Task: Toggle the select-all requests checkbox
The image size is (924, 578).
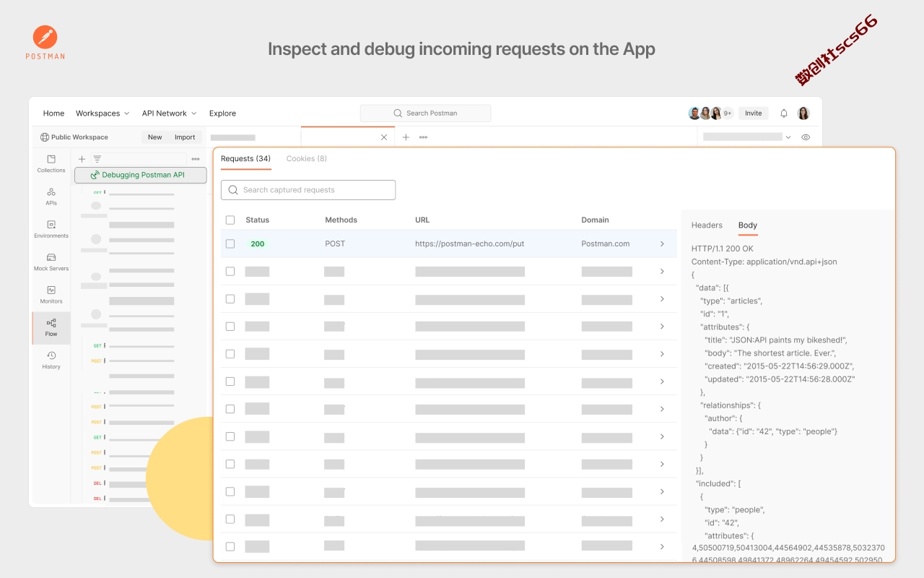Action: tap(230, 220)
